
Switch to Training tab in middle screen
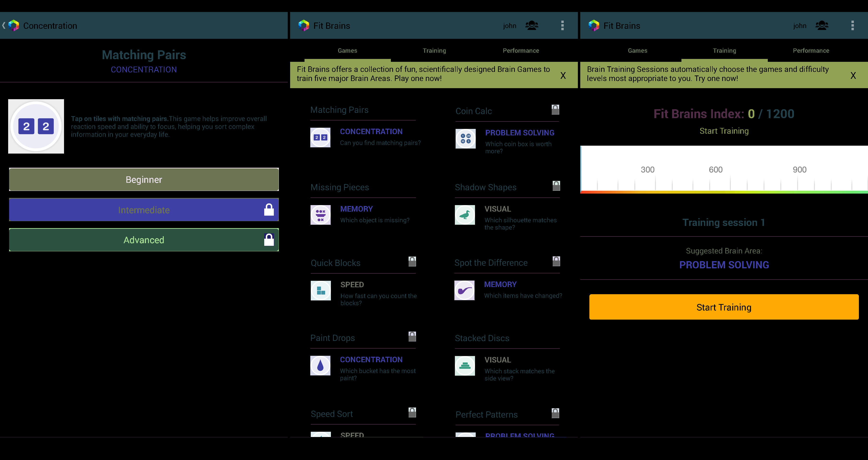[434, 51]
